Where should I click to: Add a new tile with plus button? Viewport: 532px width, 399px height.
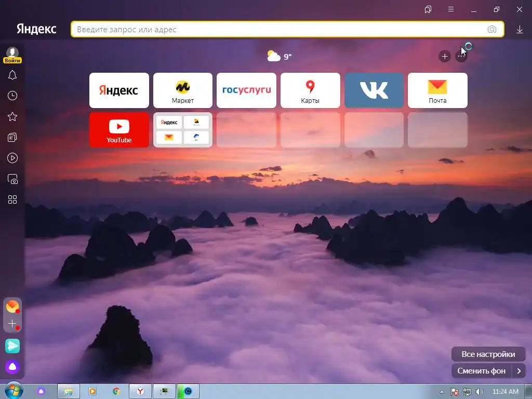[445, 56]
